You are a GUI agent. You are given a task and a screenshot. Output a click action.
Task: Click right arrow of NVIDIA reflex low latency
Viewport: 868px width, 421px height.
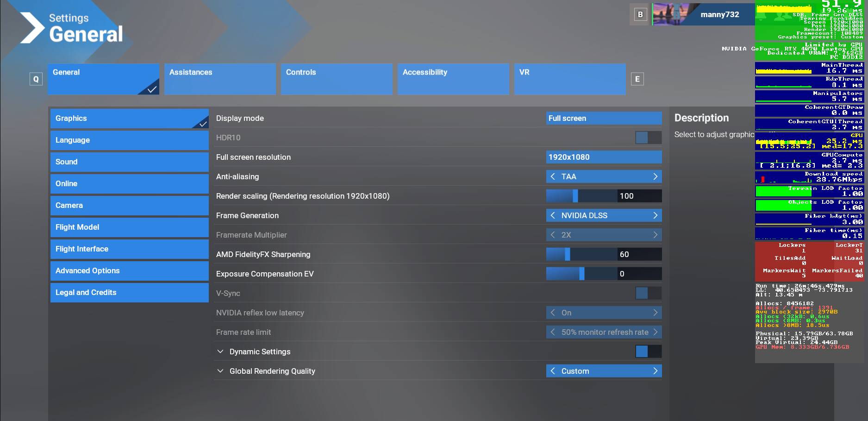click(655, 313)
